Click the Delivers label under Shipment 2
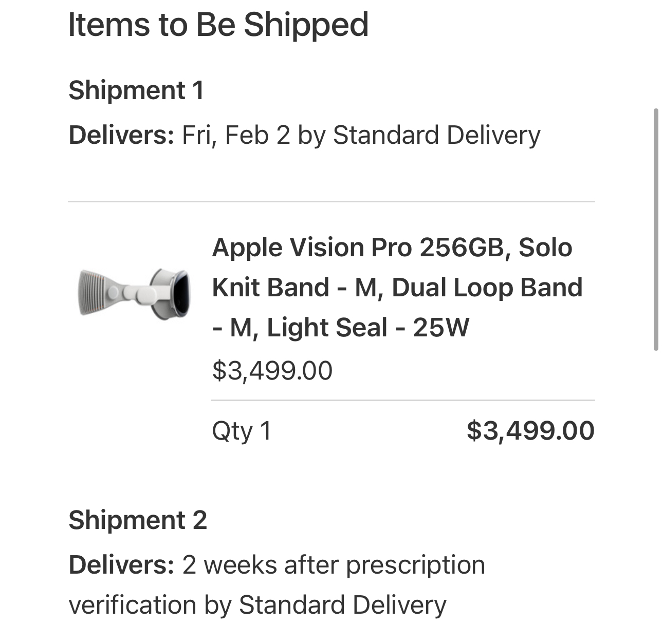 121,565
